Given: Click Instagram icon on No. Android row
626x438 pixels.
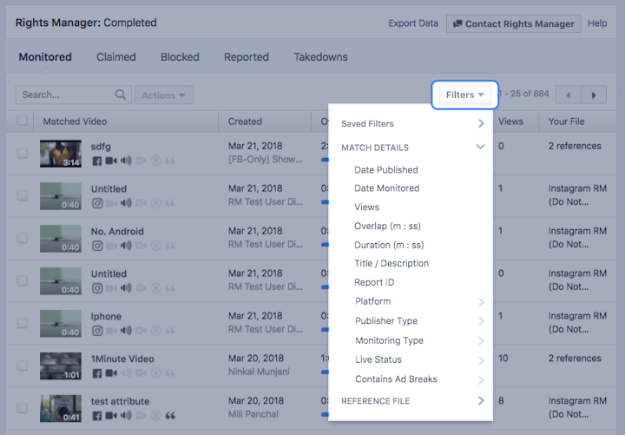Looking at the screenshot, I should coord(97,246).
